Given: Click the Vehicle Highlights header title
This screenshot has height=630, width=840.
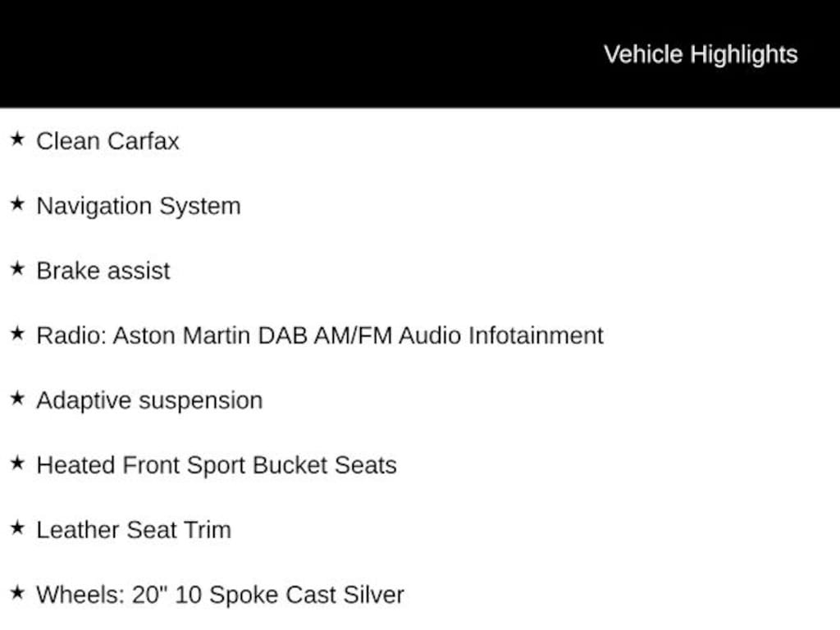Looking at the screenshot, I should click(x=701, y=54).
